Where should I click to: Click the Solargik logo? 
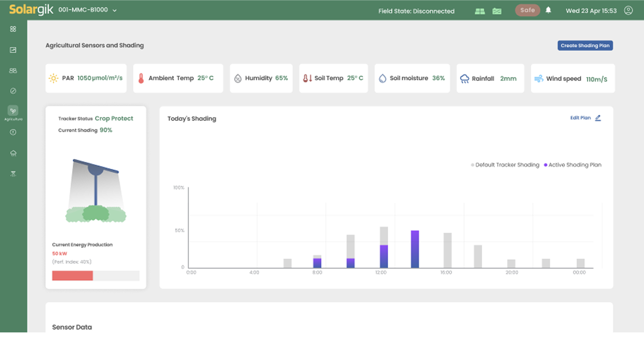click(31, 10)
